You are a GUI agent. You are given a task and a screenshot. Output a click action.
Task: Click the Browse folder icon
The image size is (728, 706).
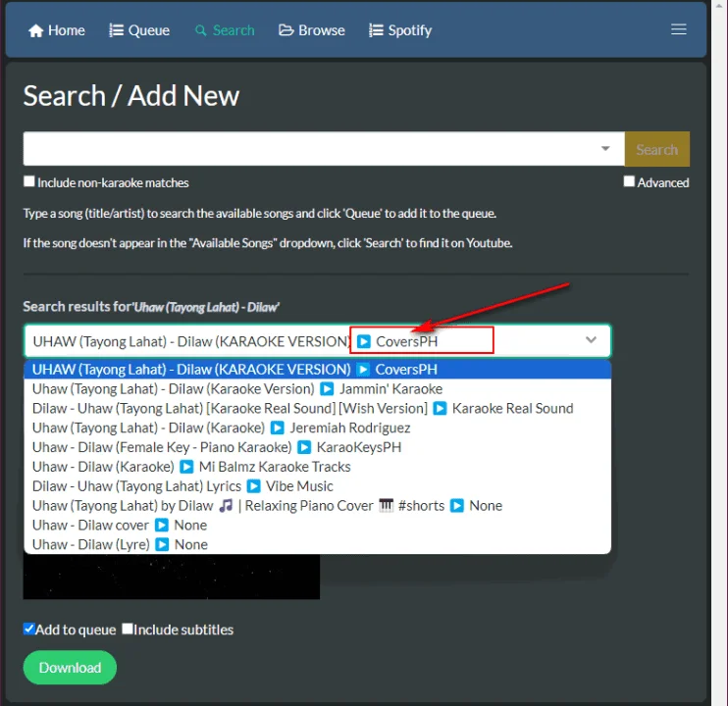point(286,30)
